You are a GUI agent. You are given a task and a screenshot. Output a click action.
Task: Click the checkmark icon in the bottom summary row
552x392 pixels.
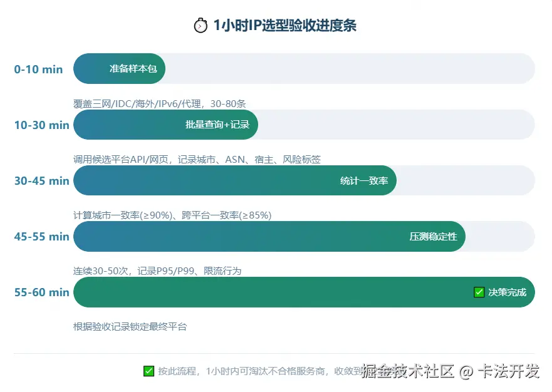point(148,371)
